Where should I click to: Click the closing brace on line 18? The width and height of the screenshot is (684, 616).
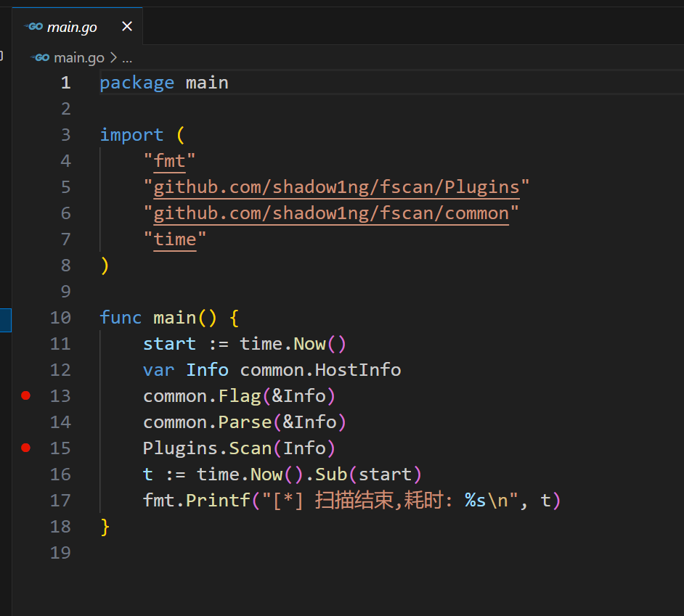click(x=105, y=527)
